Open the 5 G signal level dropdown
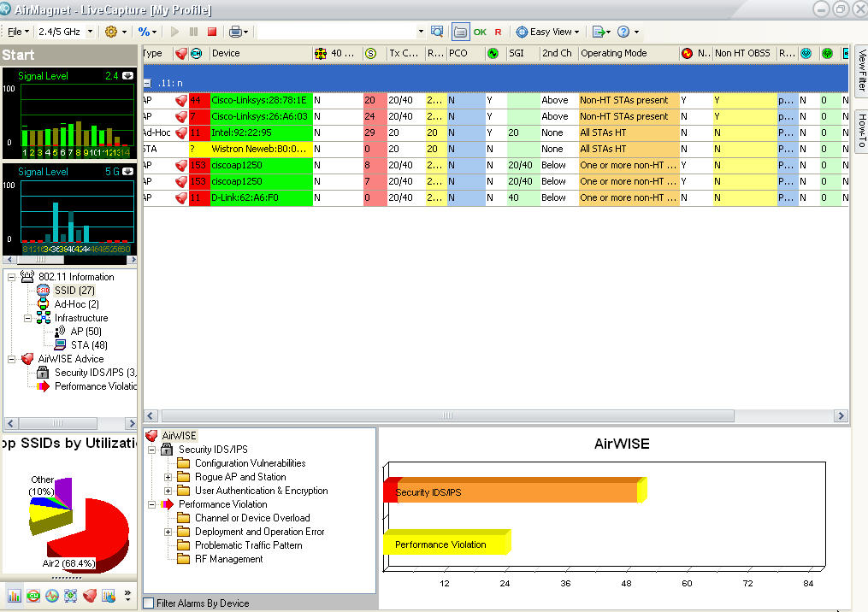 click(x=128, y=172)
